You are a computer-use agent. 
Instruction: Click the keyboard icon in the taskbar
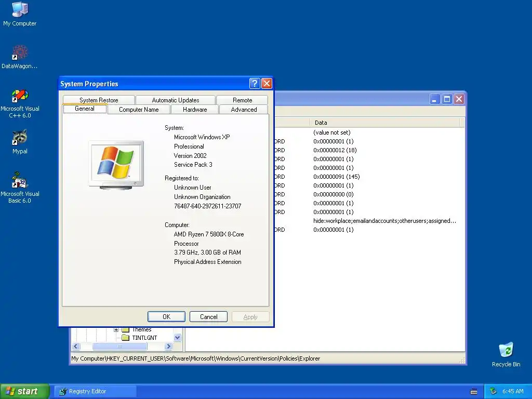[x=474, y=392]
